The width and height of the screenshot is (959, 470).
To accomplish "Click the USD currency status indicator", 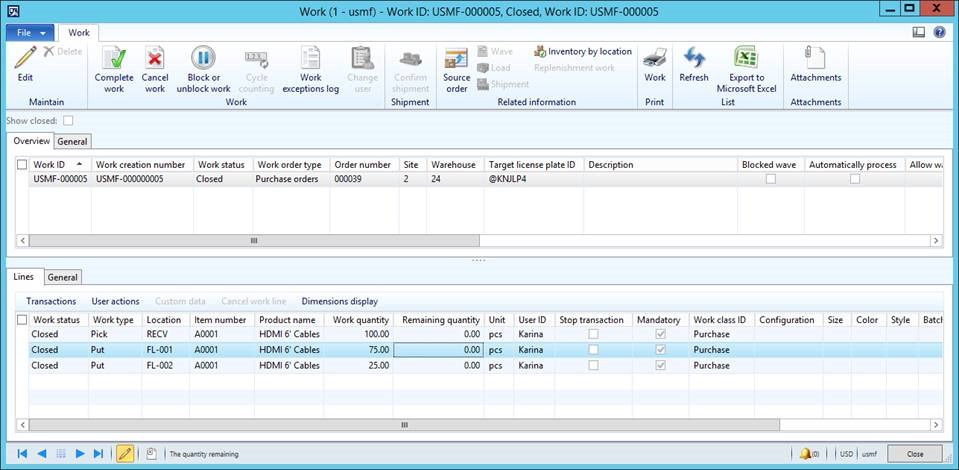I will coord(846,454).
